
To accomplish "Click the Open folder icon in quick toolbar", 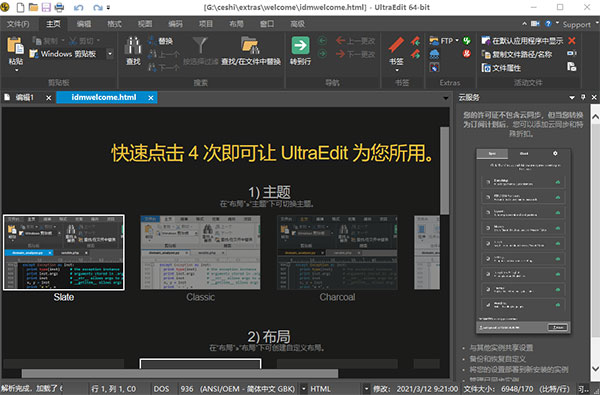I will 33,7.
